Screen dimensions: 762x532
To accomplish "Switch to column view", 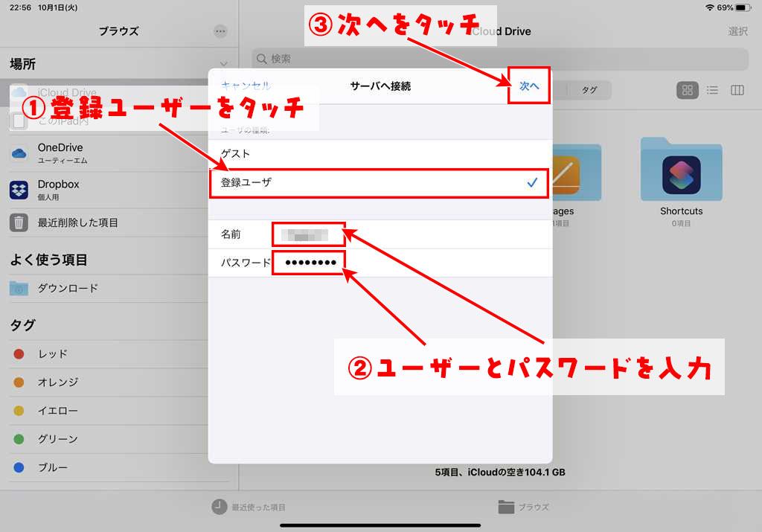I will [737, 90].
